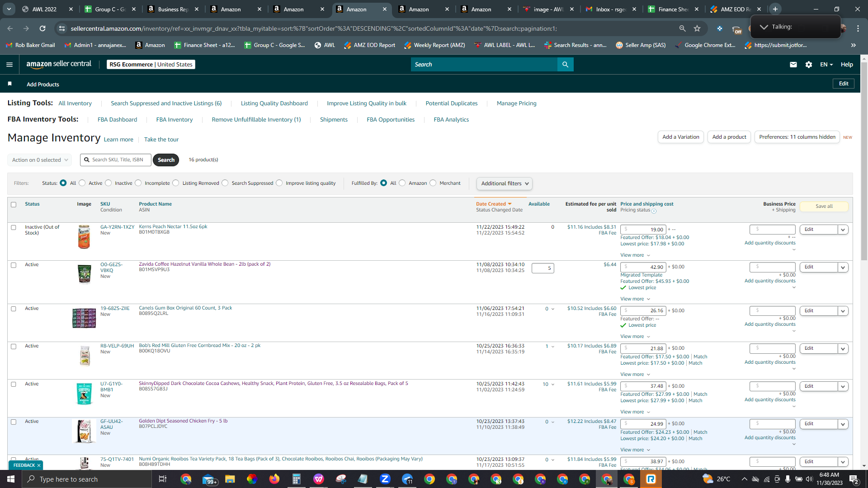Expand available quantity chevron for SkinnyDipped Cashews
The image size is (868, 488).
point(552,385)
